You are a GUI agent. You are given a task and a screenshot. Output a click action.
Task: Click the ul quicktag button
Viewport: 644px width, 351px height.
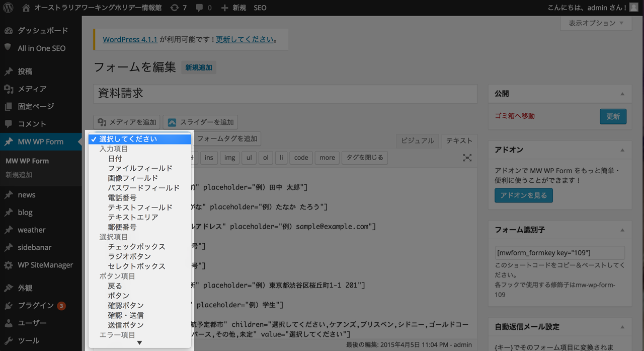pos(249,158)
